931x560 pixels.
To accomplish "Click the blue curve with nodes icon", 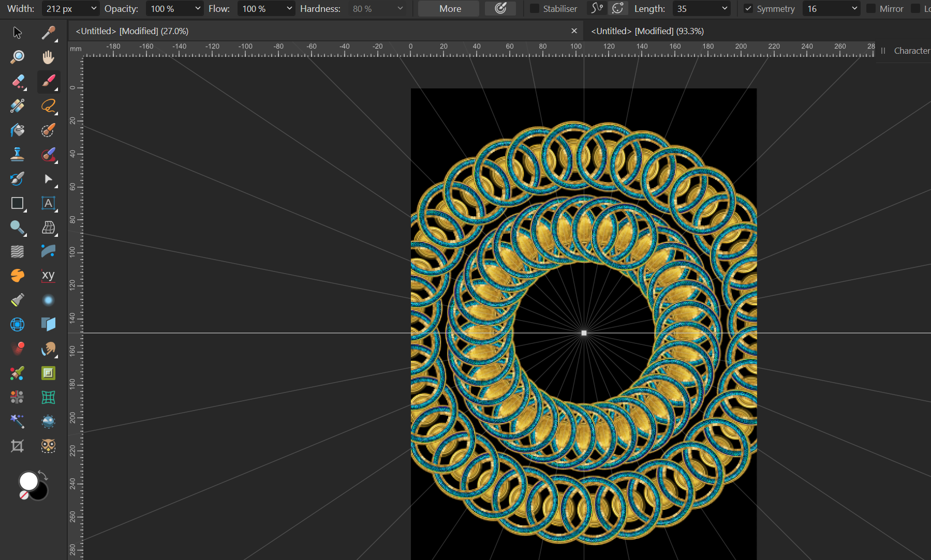I will point(48,251).
